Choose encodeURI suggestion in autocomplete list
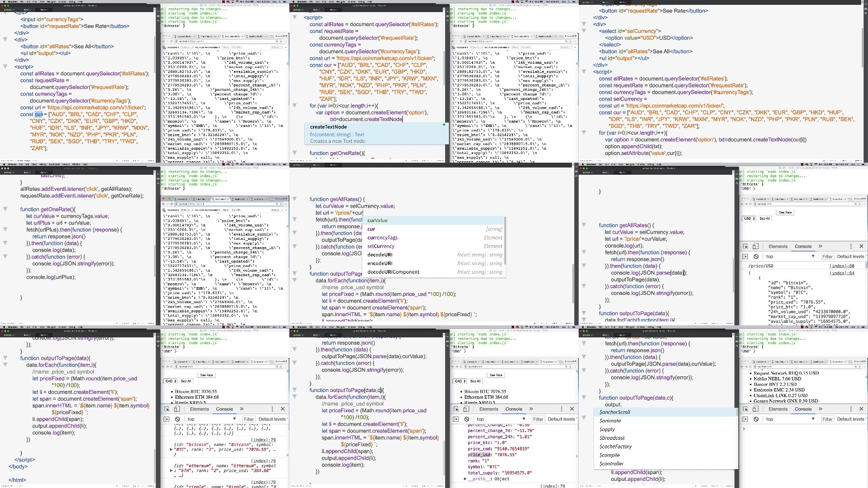This screenshot has height=488, width=868. [x=434, y=264]
